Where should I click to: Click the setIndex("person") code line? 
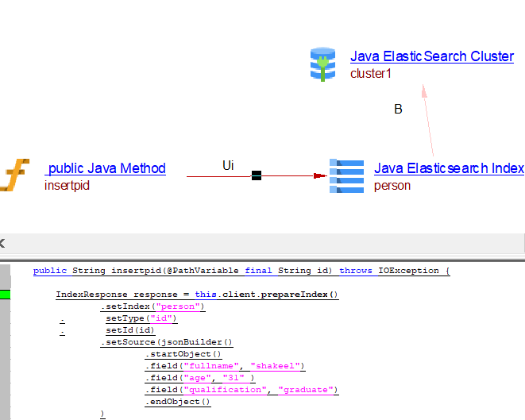point(152,306)
